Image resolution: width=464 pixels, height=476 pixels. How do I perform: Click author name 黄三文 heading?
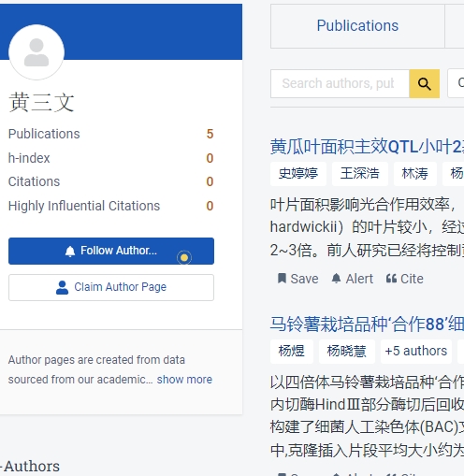tap(41, 102)
